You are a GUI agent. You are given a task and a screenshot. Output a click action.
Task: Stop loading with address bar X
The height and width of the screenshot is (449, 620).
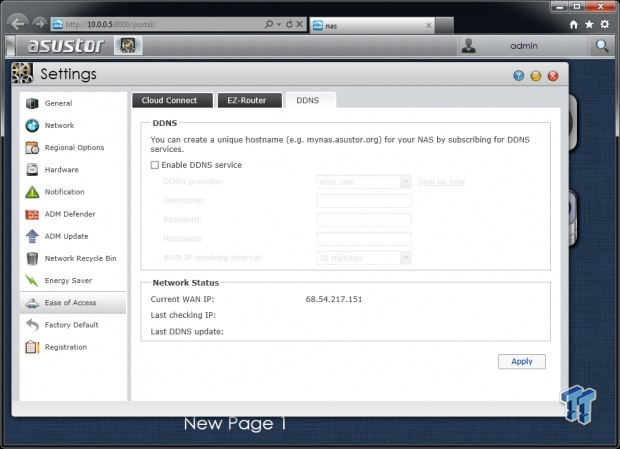[x=300, y=24]
